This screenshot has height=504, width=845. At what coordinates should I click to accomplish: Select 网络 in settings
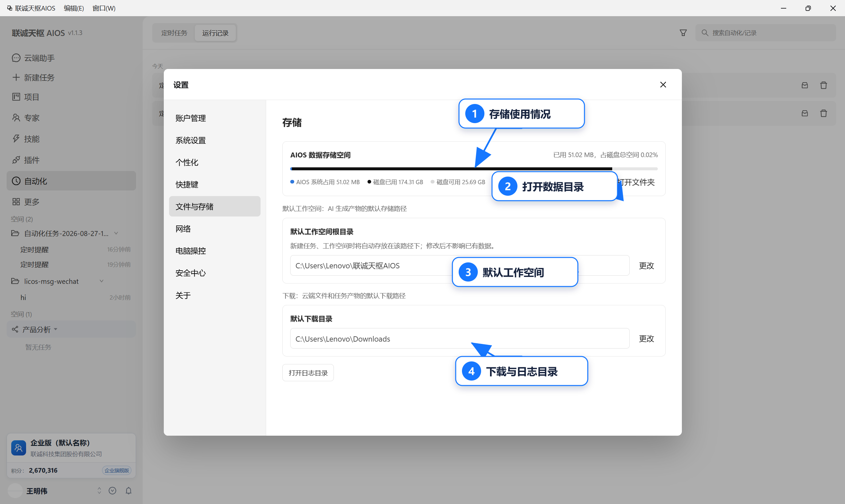[215, 229]
